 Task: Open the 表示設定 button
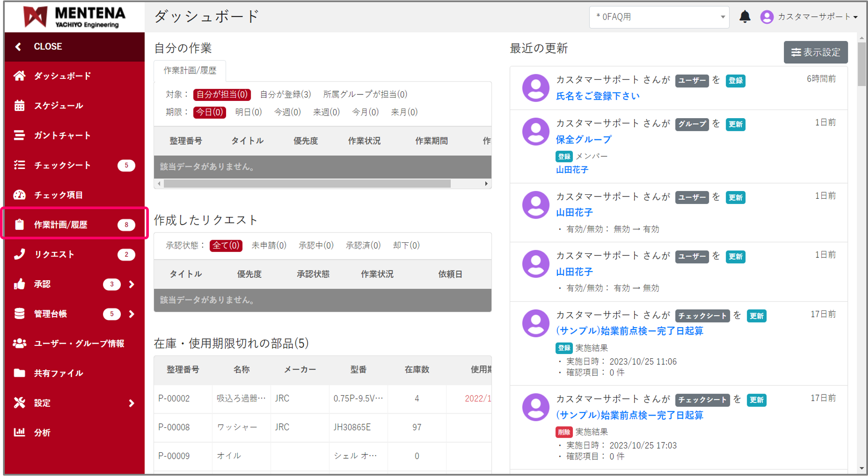click(x=815, y=52)
